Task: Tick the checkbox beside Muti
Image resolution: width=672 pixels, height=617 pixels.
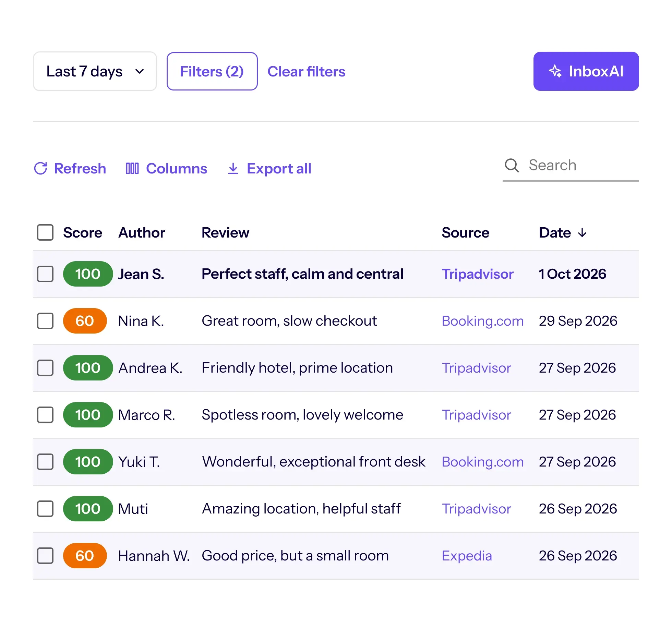Action: (x=45, y=509)
